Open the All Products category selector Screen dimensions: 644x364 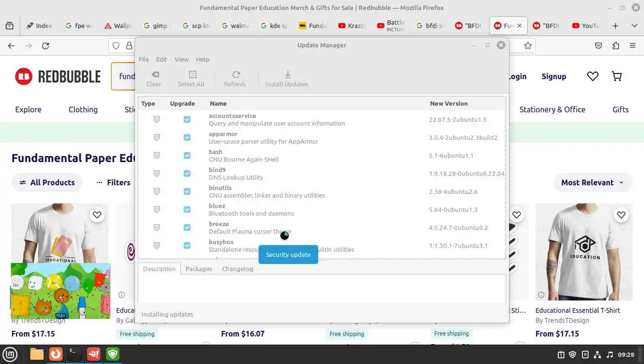47,182
